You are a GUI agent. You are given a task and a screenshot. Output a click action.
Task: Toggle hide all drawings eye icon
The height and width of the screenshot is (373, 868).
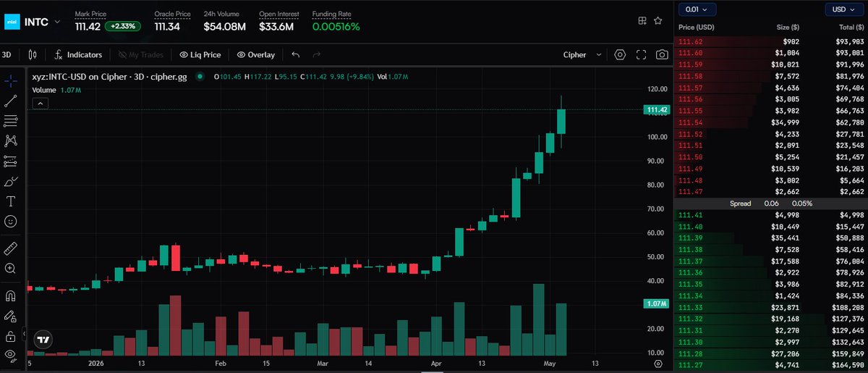click(10, 355)
